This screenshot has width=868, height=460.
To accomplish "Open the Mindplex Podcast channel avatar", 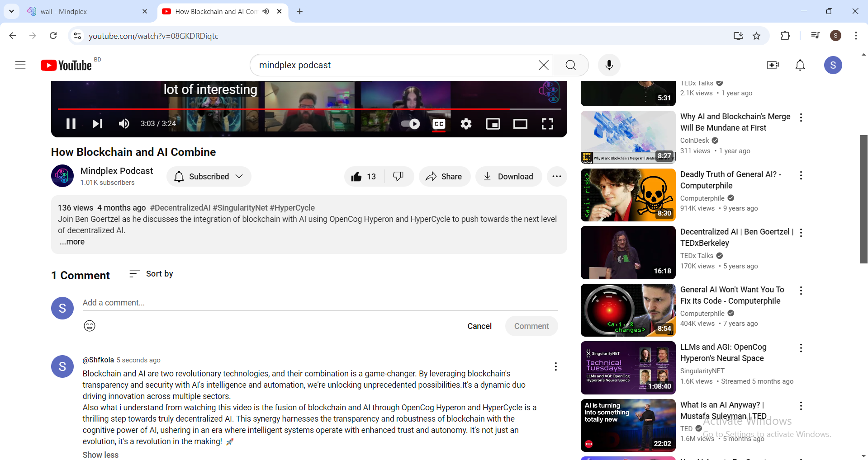I will 62,176.
